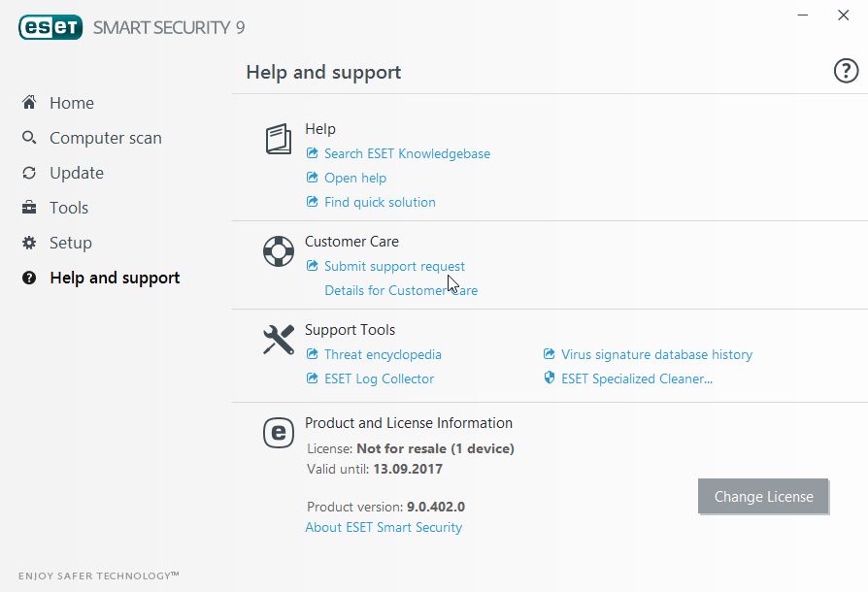The height and width of the screenshot is (592, 868).
Task: Click the ESET product 'e' icon
Action: point(279,433)
